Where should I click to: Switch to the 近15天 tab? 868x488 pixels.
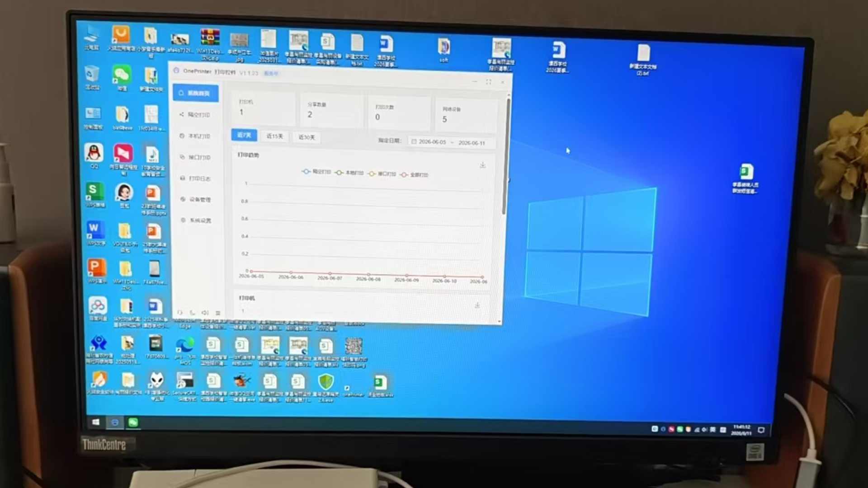point(274,136)
